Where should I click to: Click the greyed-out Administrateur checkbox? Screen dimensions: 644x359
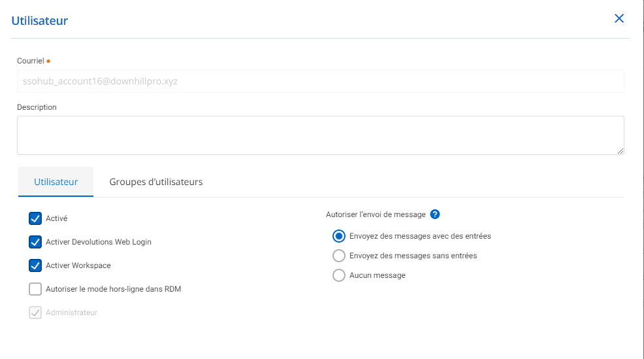(x=35, y=313)
